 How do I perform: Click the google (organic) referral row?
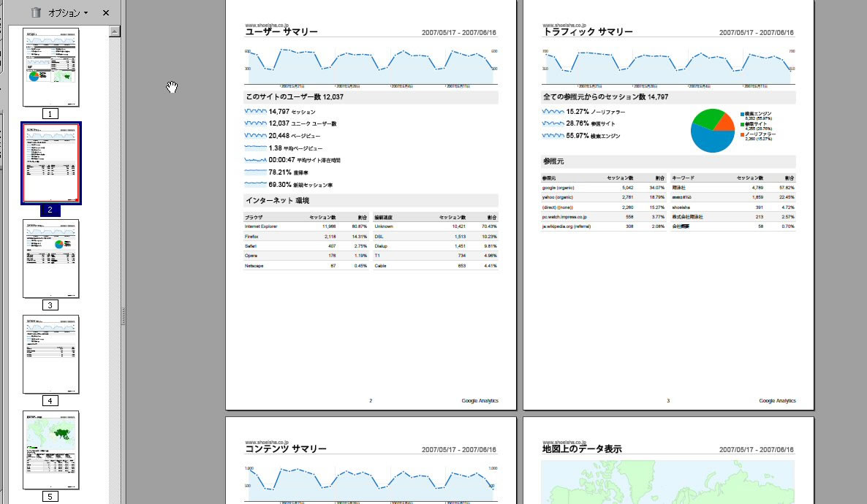[x=603, y=188]
